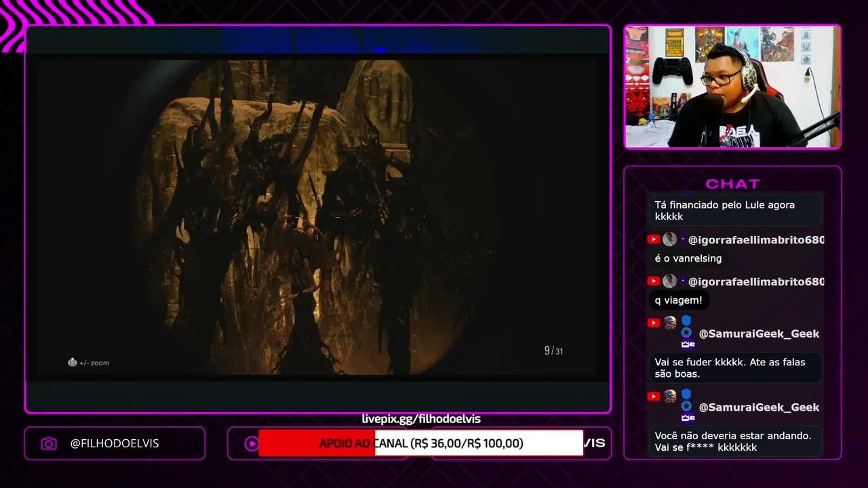
Task: Click the '9/31' ammo counter in game
Action: (553, 350)
